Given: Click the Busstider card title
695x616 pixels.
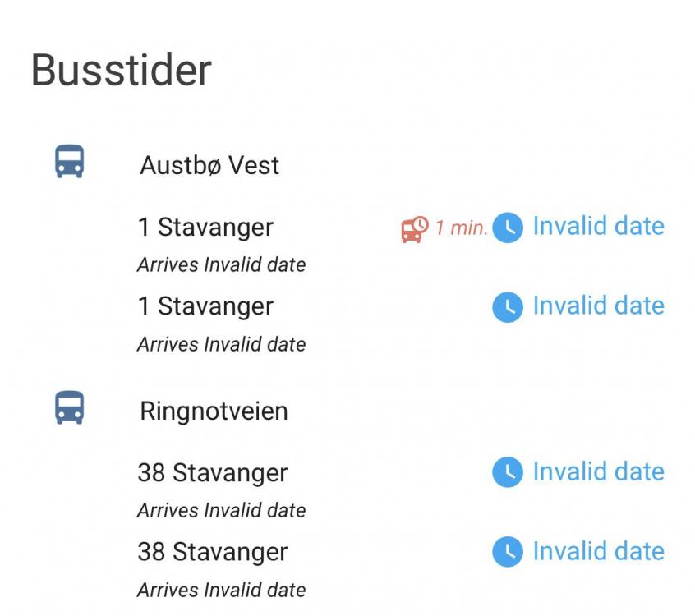Looking at the screenshot, I should pos(121,70).
